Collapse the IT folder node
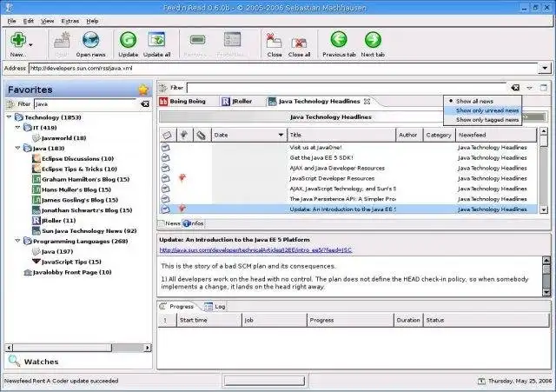Viewport: 556px width, 392px height. pyautogui.click(x=17, y=127)
